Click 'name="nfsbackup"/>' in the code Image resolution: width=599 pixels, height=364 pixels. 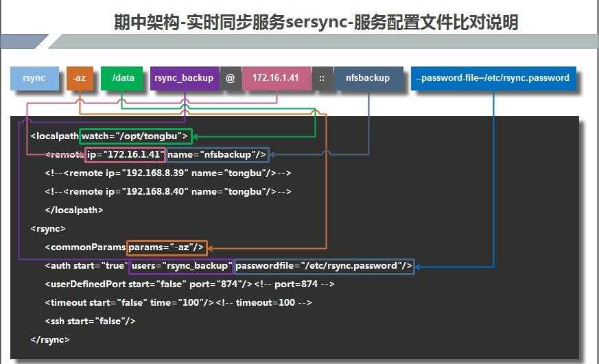218,154
